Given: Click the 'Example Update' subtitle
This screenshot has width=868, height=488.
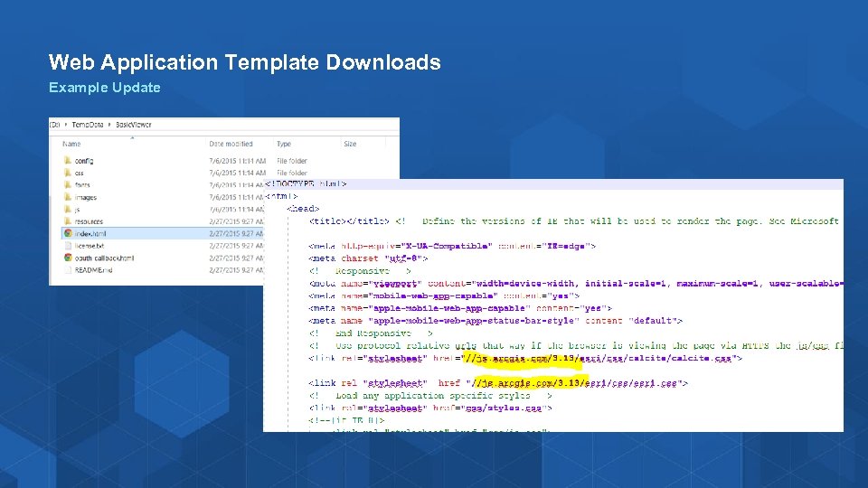Looking at the screenshot, I should pos(105,88).
